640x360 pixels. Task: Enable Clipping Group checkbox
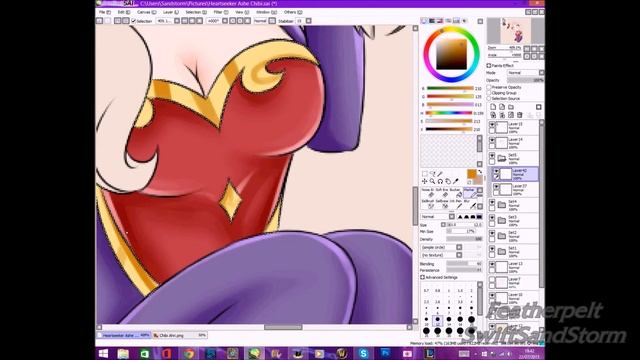click(489, 93)
